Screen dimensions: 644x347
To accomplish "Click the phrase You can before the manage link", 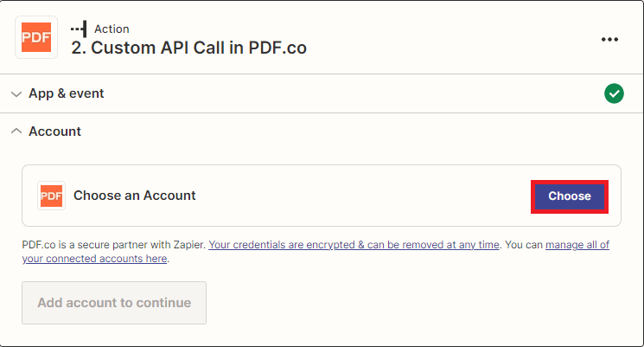I will tap(523, 245).
